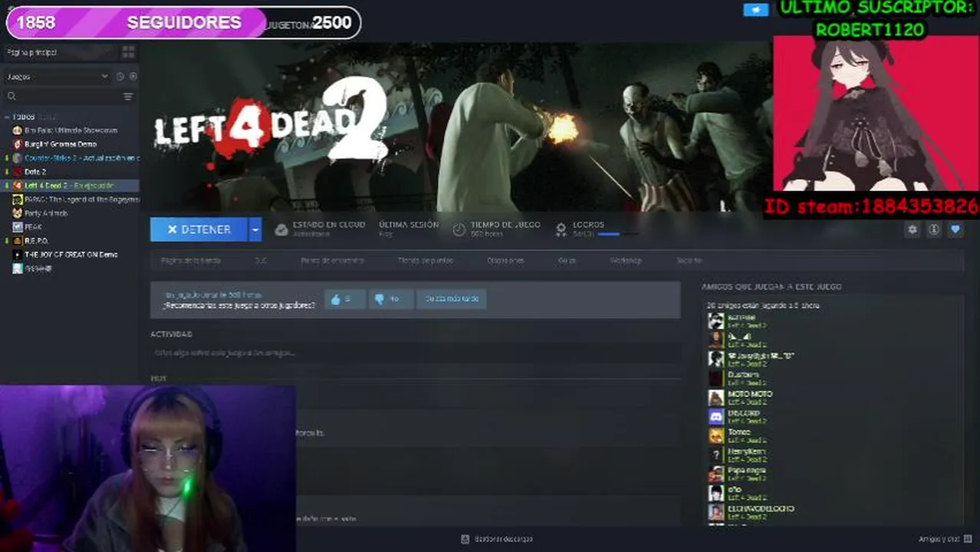980x552 pixels.
Task: Click the blue DETENER stop button
Action: 199,229
